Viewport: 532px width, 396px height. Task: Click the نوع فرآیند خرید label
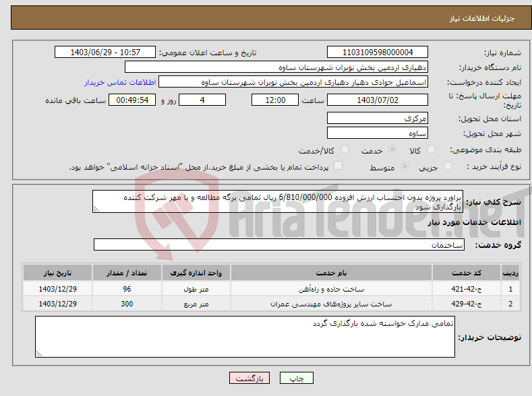[x=494, y=166]
